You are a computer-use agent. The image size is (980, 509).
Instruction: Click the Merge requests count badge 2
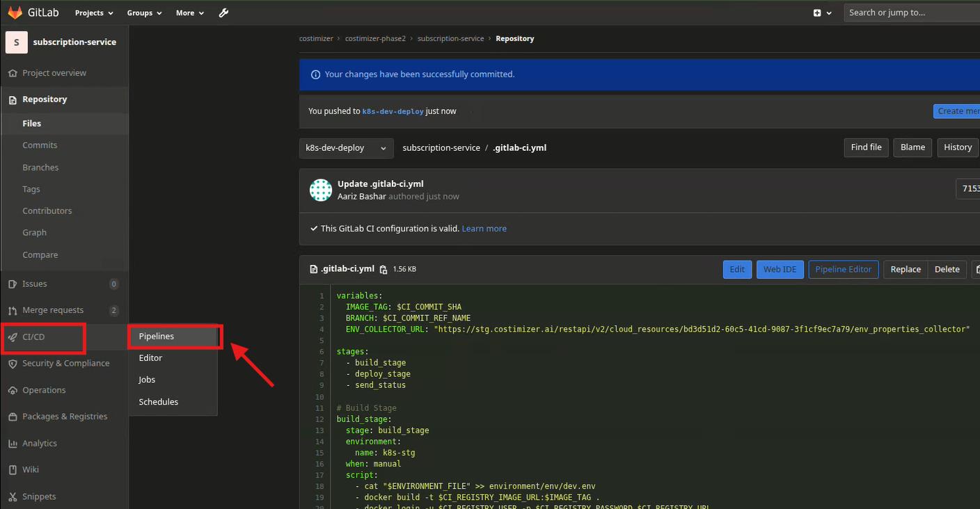pos(114,310)
